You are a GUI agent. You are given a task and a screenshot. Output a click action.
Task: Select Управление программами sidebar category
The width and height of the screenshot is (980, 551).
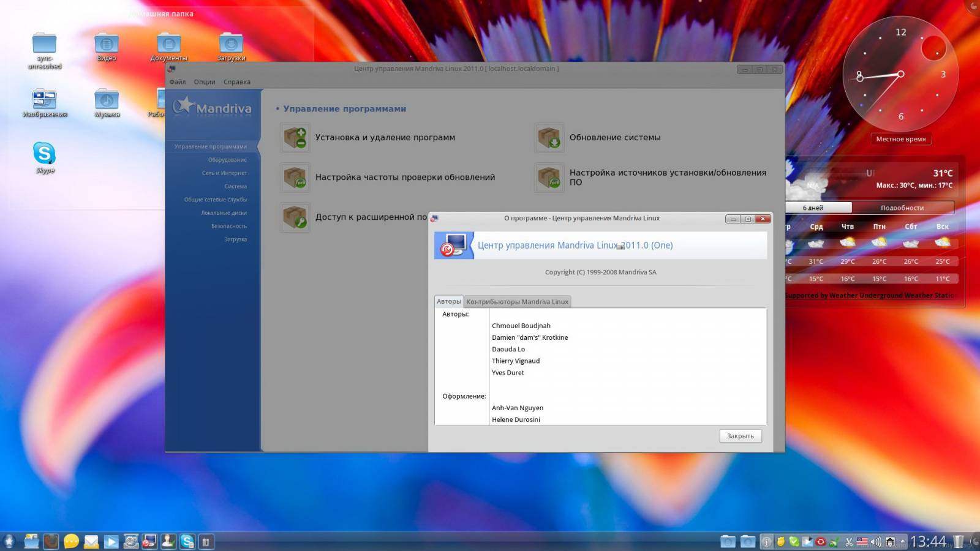point(211,146)
